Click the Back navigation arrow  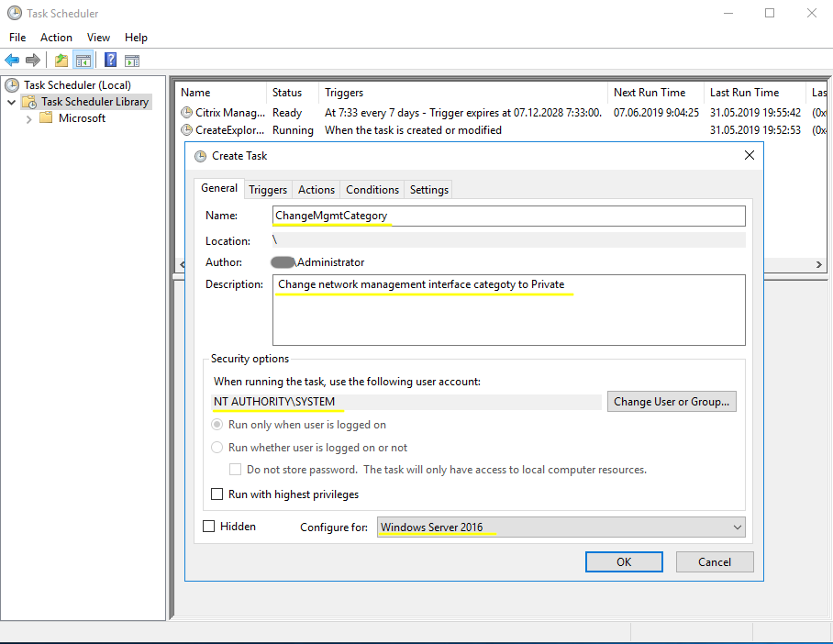[11, 60]
